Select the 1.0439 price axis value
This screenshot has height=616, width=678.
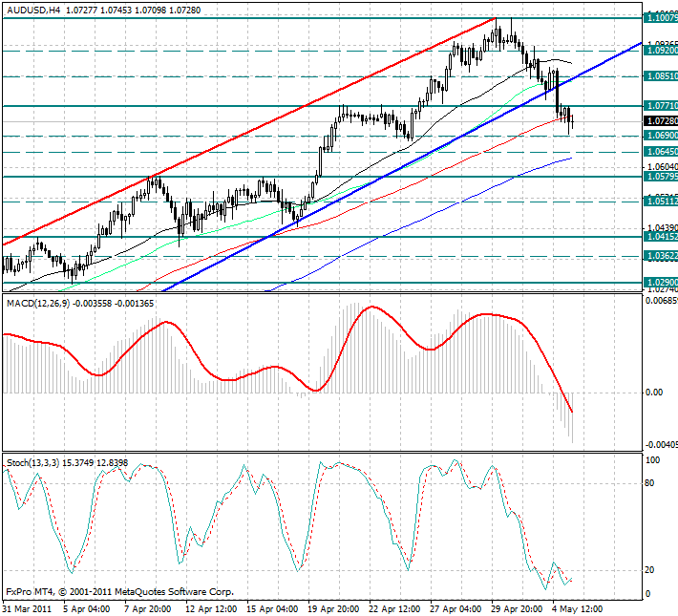[662, 227]
